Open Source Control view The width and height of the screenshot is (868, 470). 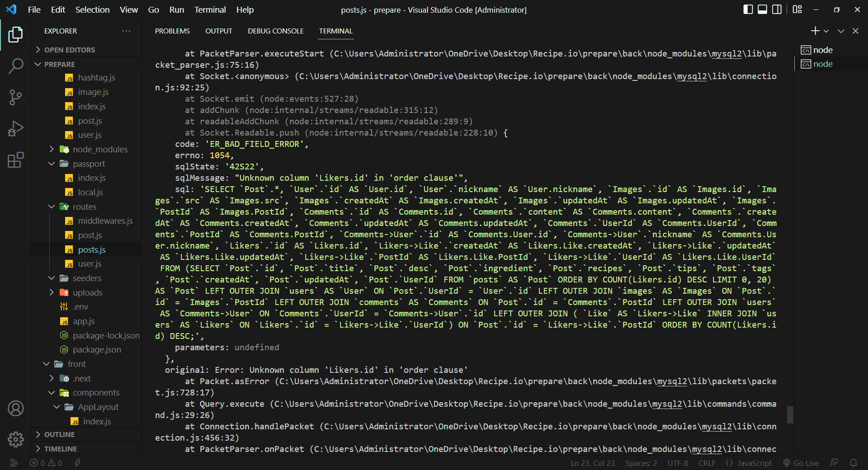[15, 97]
